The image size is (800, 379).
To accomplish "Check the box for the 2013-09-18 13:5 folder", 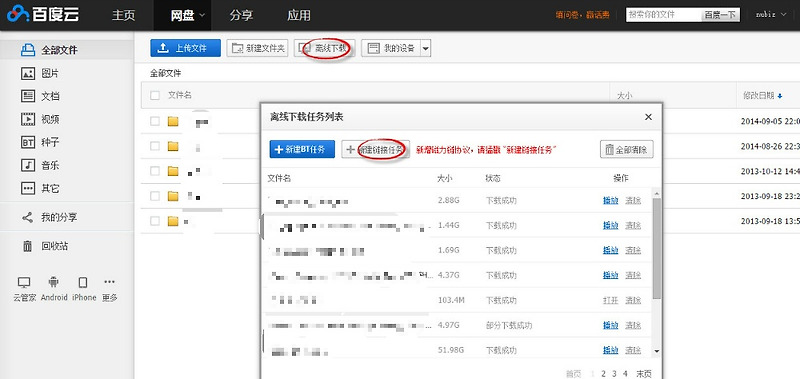I will click(x=155, y=221).
